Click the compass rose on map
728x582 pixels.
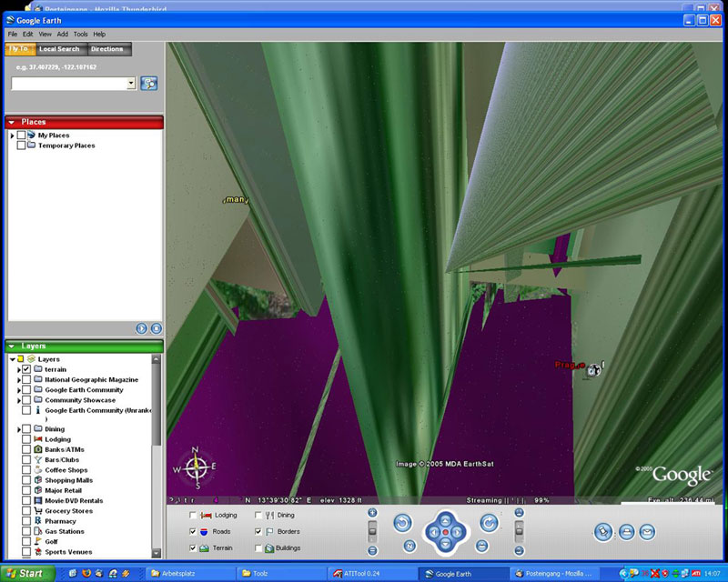(196, 467)
